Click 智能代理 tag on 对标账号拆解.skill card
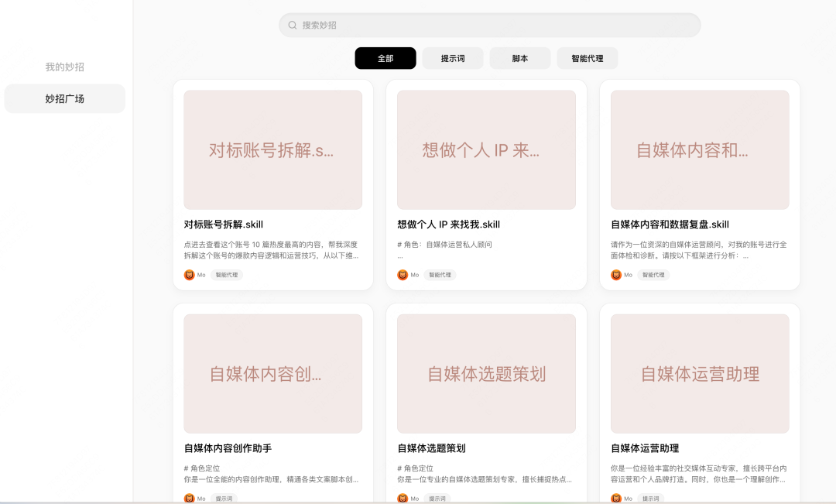This screenshot has width=836, height=504. (227, 275)
